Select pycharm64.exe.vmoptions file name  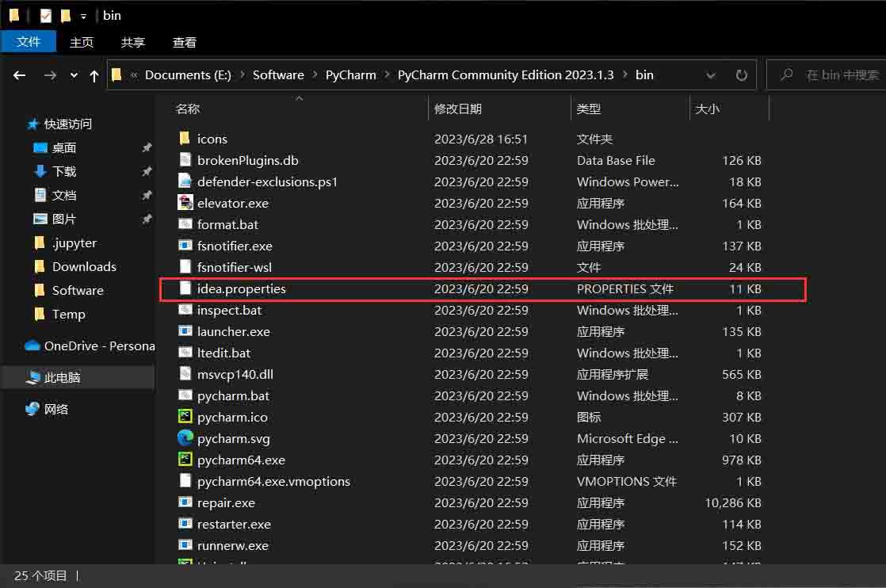273,481
